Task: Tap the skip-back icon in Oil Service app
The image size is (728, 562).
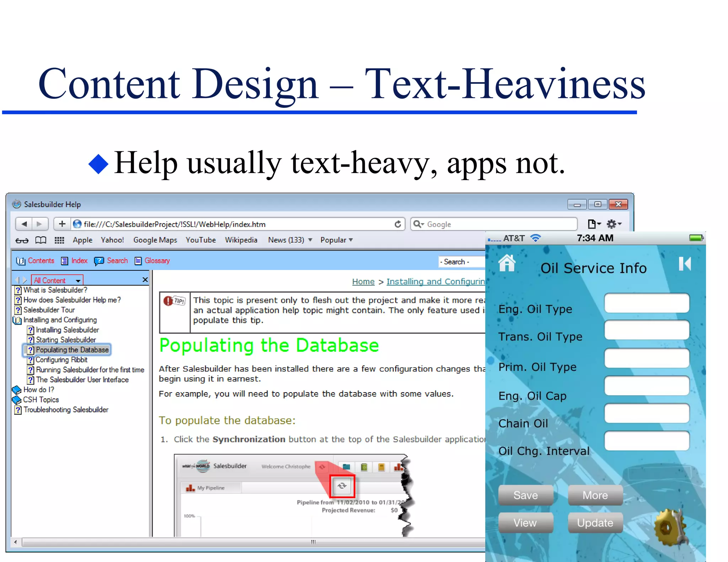Action: (x=685, y=264)
